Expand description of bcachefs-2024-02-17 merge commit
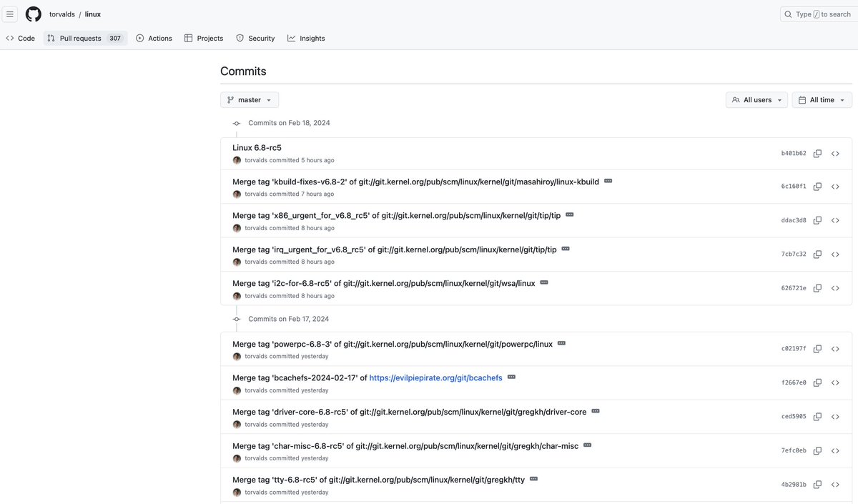This screenshot has height=504, width=858. 511,377
